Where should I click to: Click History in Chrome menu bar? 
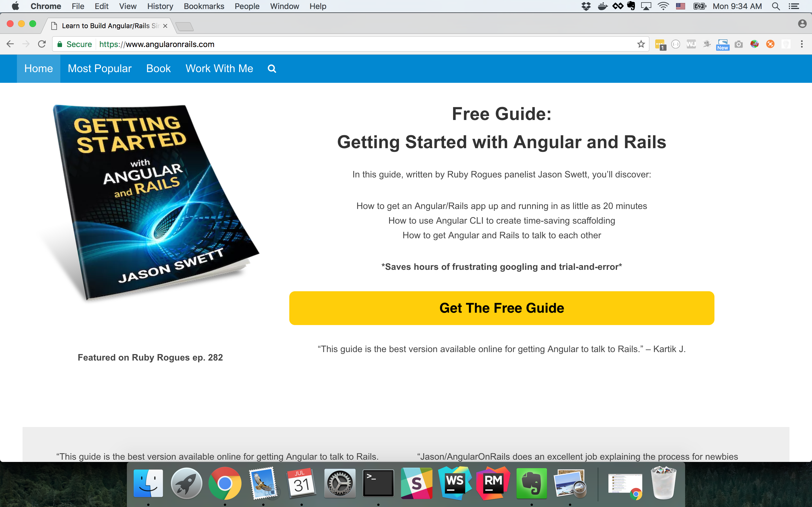point(160,6)
